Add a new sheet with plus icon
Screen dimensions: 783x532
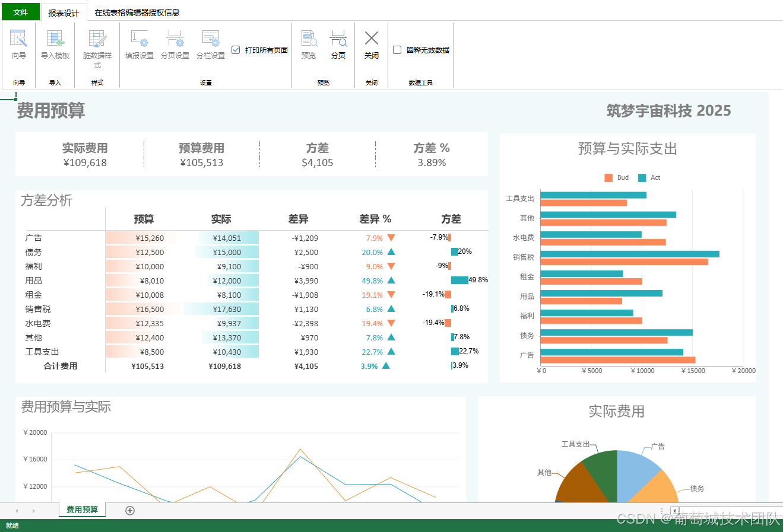click(130, 511)
